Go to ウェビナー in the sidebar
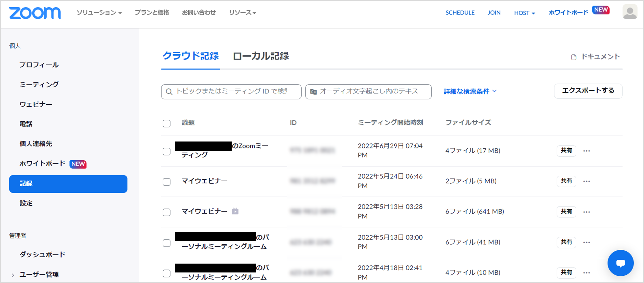 point(35,104)
